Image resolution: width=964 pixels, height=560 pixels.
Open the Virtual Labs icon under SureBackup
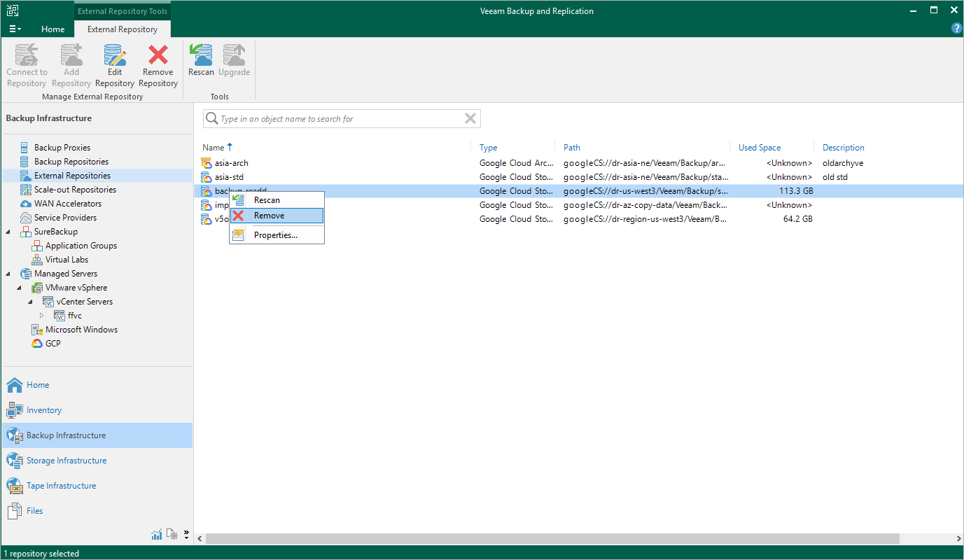pos(36,260)
